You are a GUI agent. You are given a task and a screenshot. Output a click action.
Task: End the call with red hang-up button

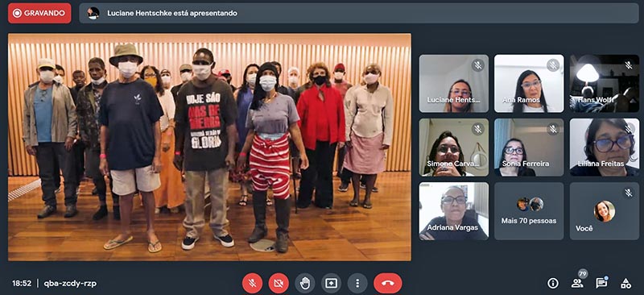388,283
